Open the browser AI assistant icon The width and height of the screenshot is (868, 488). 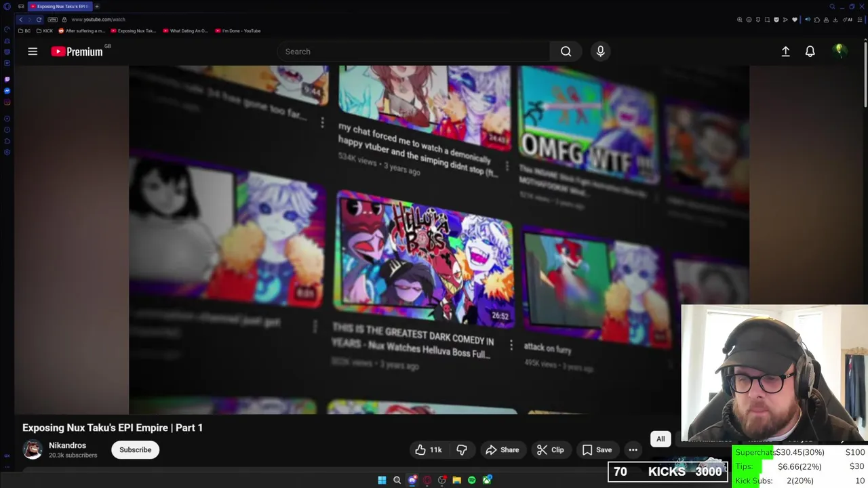coord(848,20)
